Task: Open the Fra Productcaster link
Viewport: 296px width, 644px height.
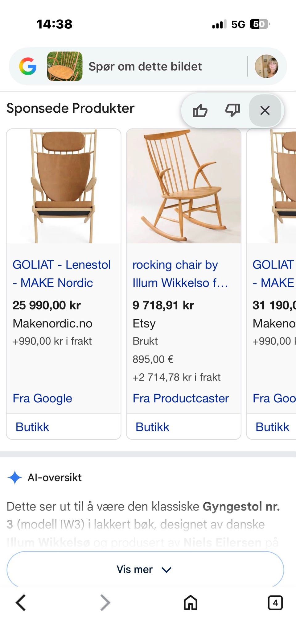Action: pos(181,398)
